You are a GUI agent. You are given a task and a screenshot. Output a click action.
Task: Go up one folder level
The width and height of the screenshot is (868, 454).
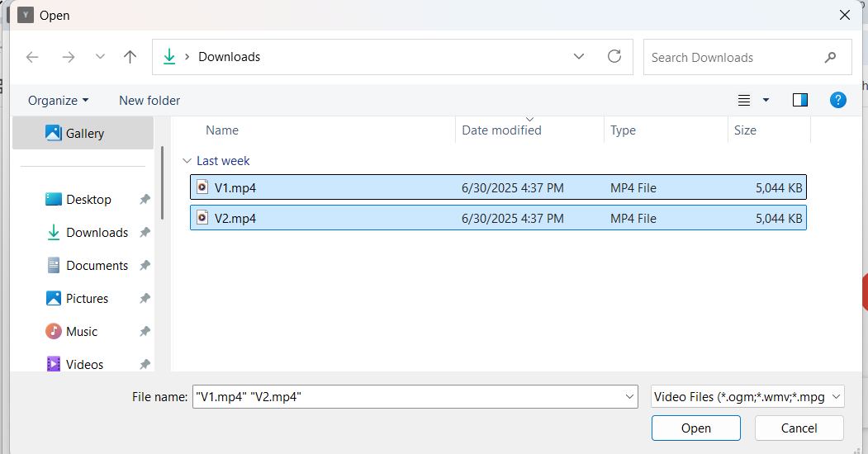coord(130,57)
